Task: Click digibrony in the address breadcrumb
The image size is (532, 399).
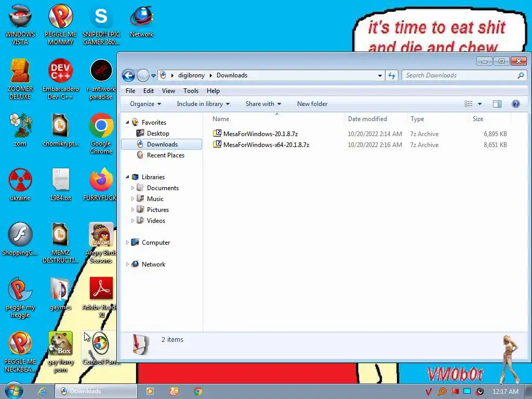Action: [x=191, y=75]
